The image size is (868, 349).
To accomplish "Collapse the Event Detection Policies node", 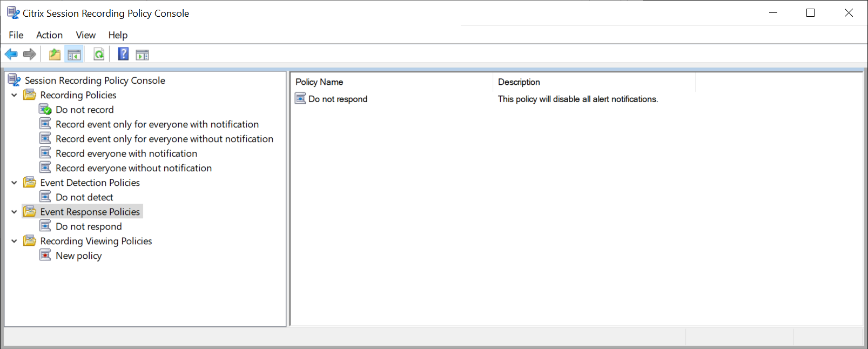I will [x=14, y=183].
